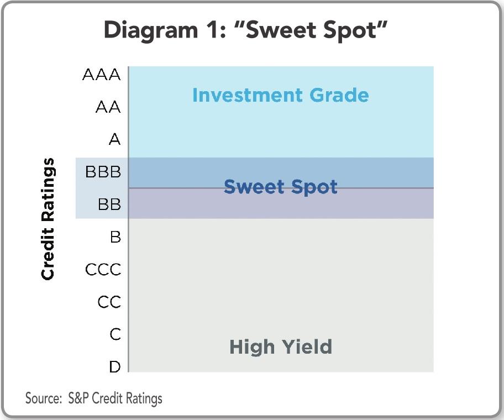Image resolution: width=504 pixels, height=420 pixels.
Task: Click the vertical "Credit Ratings" axis title
Action: (x=49, y=219)
